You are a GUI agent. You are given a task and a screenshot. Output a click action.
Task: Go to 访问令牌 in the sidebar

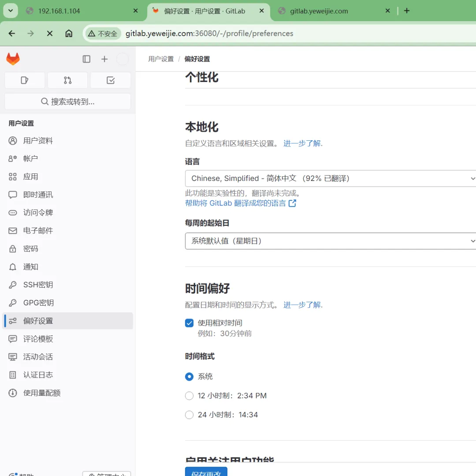click(38, 213)
